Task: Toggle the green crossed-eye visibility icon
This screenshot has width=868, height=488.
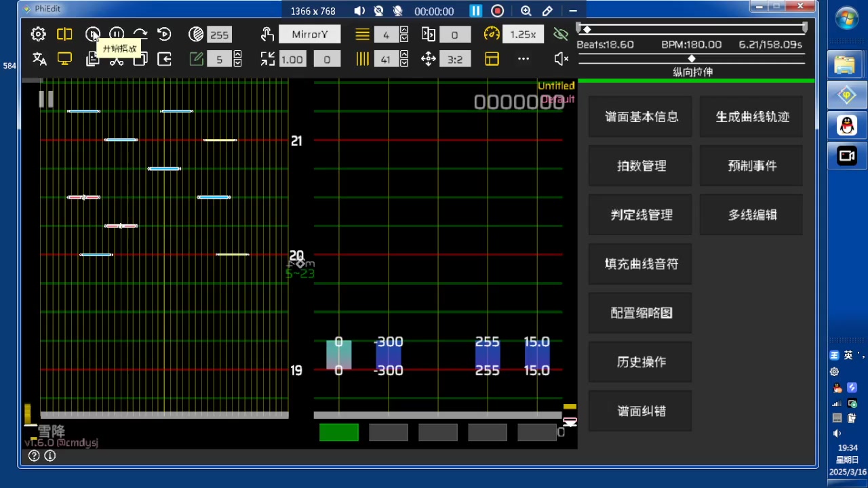Action: 560,35
